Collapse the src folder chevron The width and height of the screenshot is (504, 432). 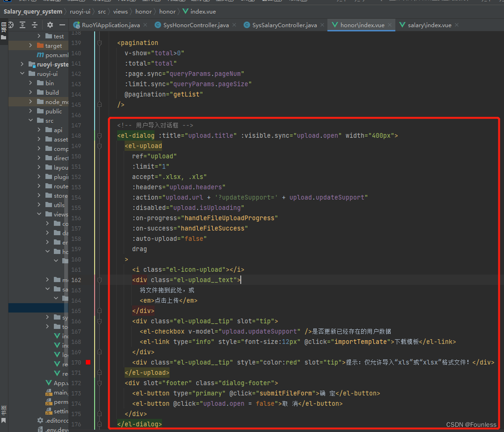[30, 120]
